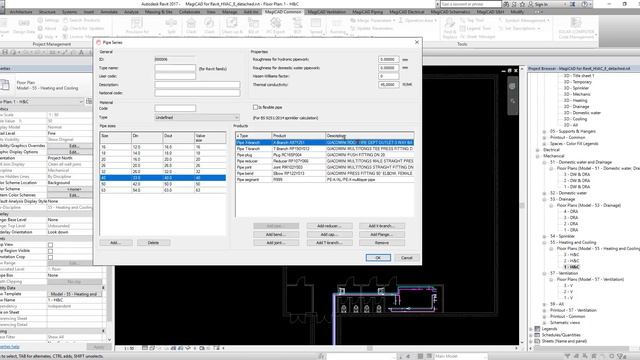Click the Split ribbon tool icon
Viewport: 640px width, 360px height.
click(171, 26)
